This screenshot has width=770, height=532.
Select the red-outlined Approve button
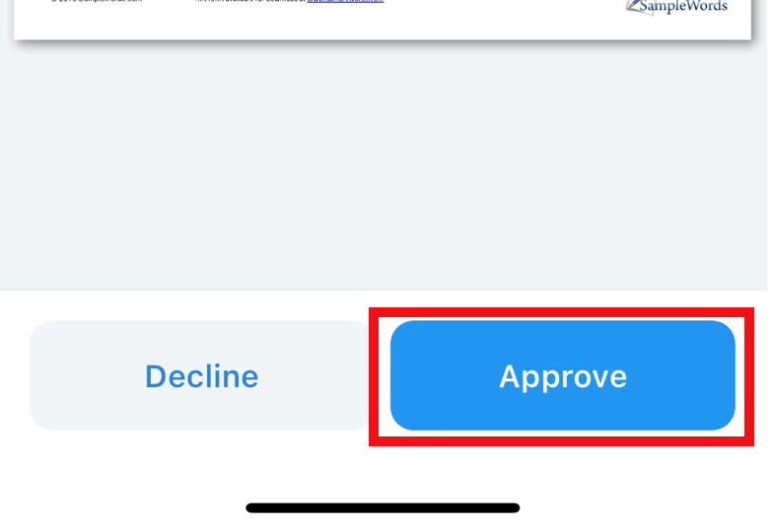click(563, 375)
